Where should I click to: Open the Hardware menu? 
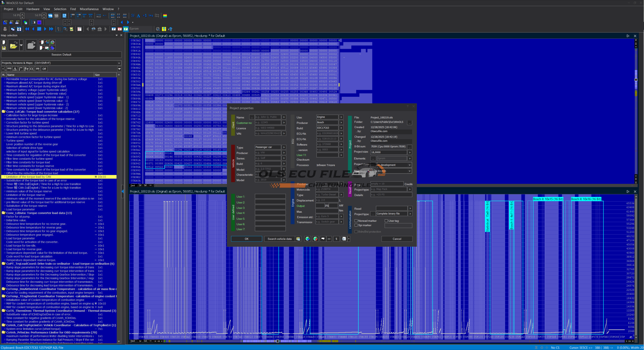coord(33,9)
